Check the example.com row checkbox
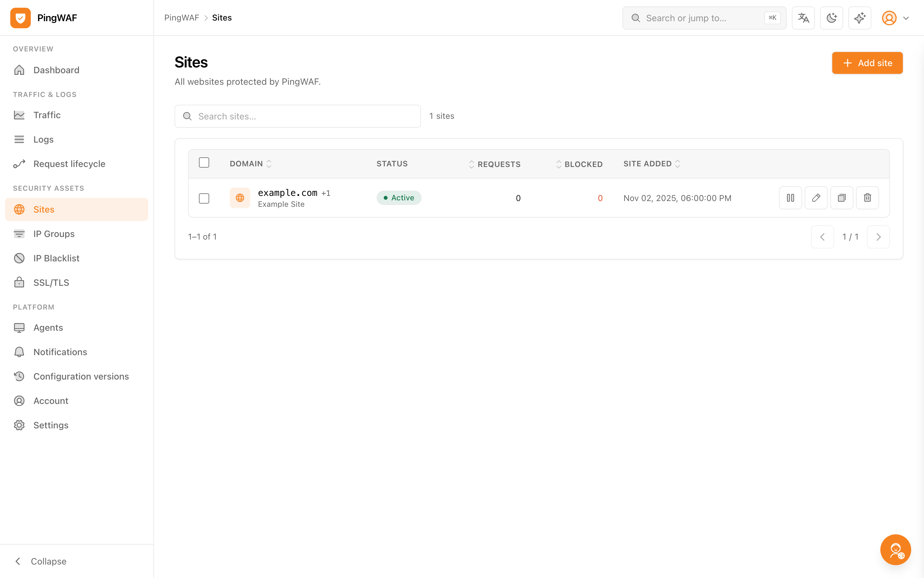 [204, 198]
